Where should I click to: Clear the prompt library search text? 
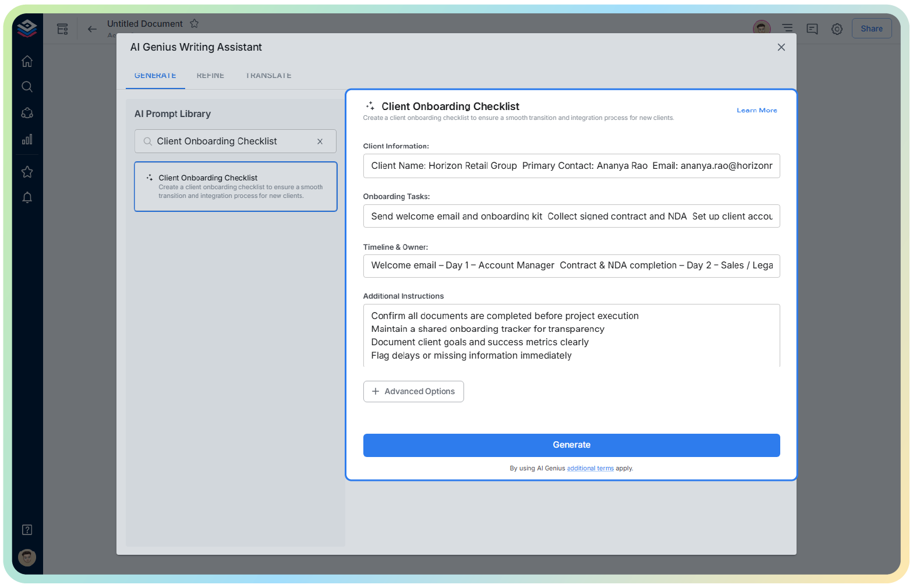pos(320,141)
